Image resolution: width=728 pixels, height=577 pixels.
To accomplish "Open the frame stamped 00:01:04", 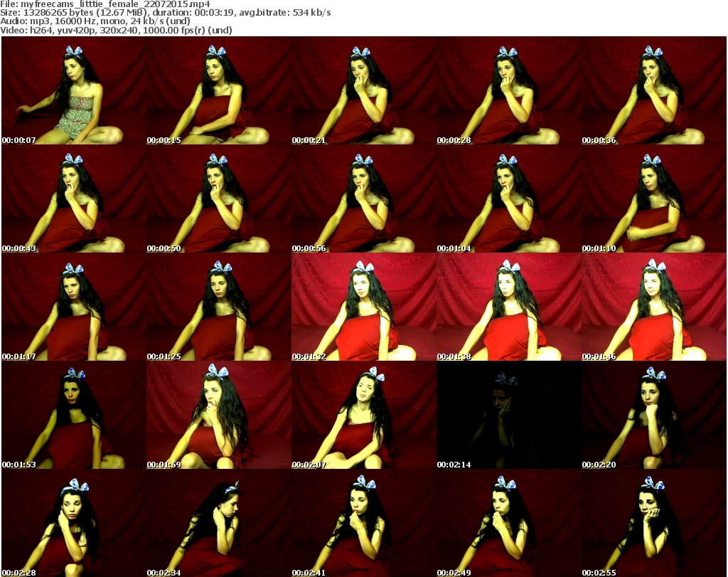I will tap(509, 198).
